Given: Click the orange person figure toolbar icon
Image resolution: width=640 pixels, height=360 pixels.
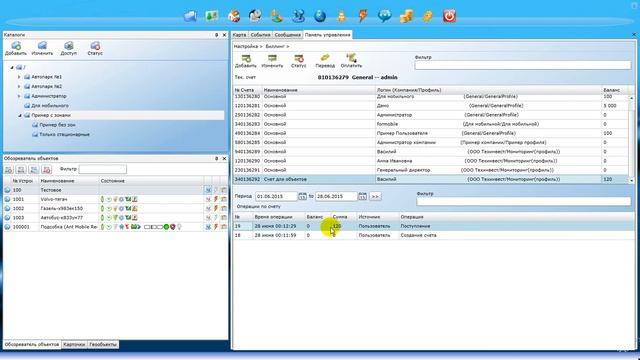Looking at the screenshot, I should pyautogui.click(x=342, y=16).
